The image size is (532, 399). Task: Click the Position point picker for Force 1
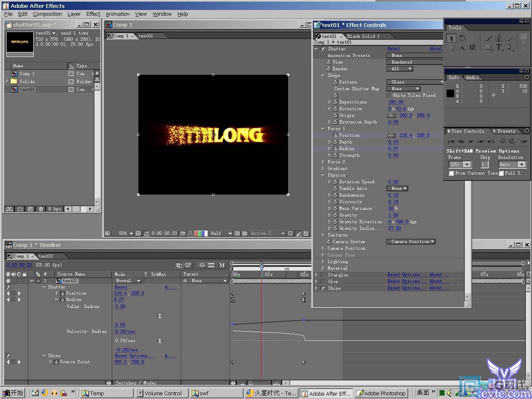[x=391, y=135]
